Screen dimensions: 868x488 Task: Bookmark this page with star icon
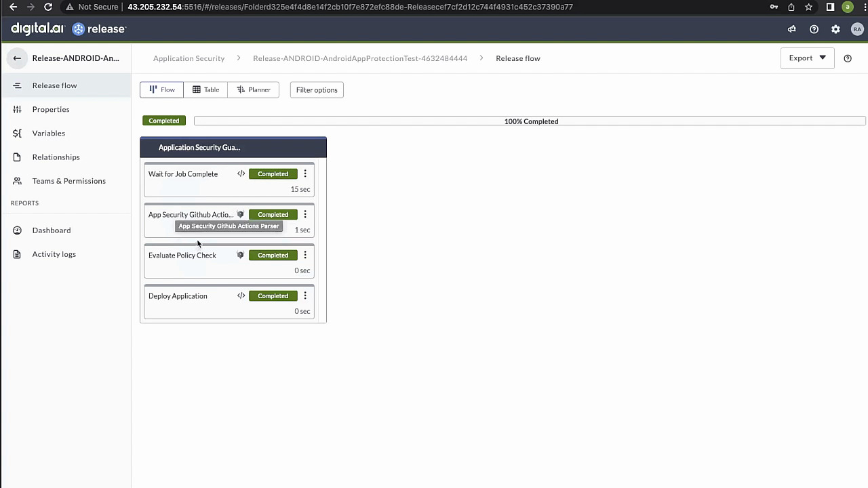(x=808, y=7)
